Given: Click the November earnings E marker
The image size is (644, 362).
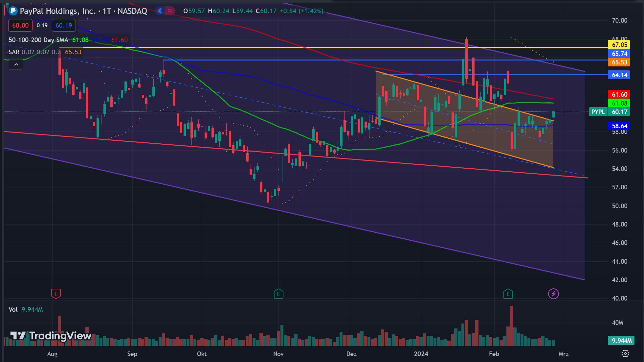Looking at the screenshot, I should (278, 294).
